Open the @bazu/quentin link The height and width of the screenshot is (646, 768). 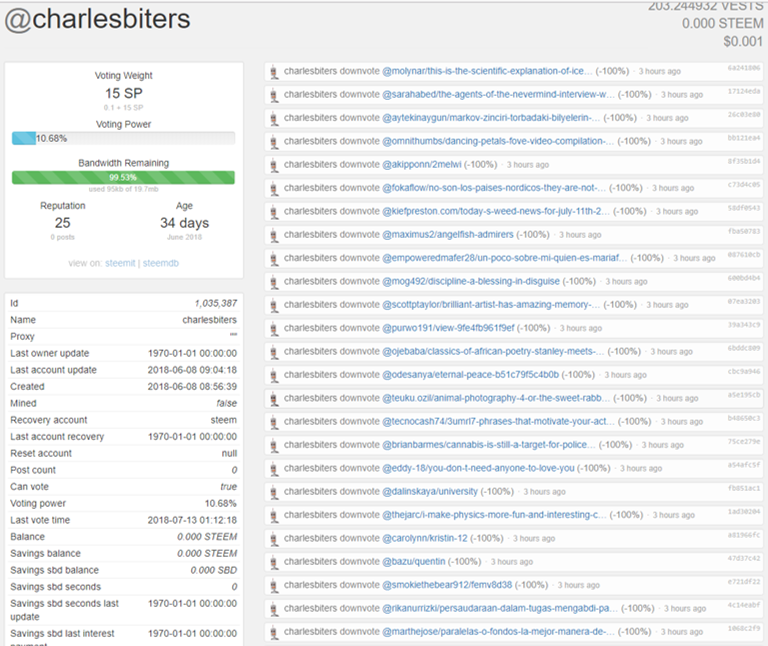click(413, 561)
